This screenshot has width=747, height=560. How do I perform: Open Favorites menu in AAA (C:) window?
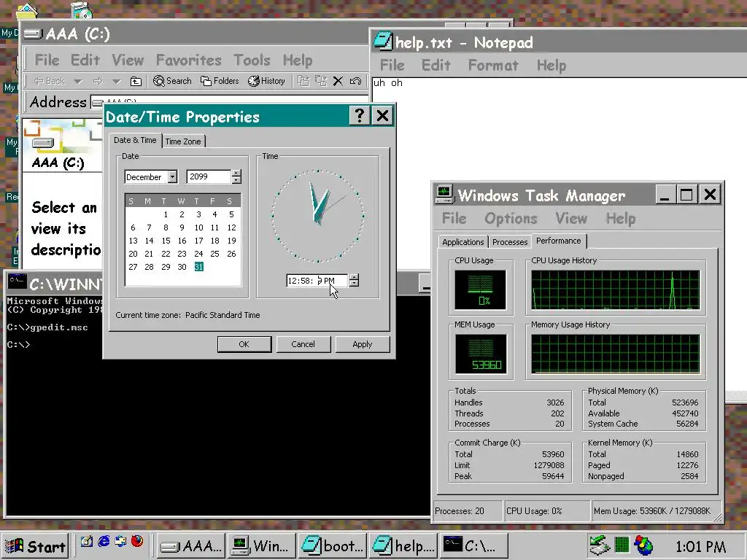(x=189, y=60)
